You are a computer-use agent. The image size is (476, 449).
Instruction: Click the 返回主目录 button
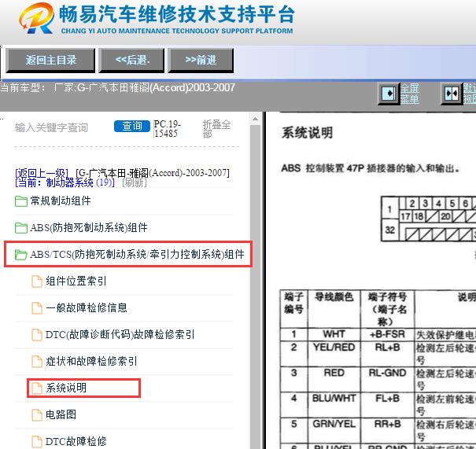(50, 60)
